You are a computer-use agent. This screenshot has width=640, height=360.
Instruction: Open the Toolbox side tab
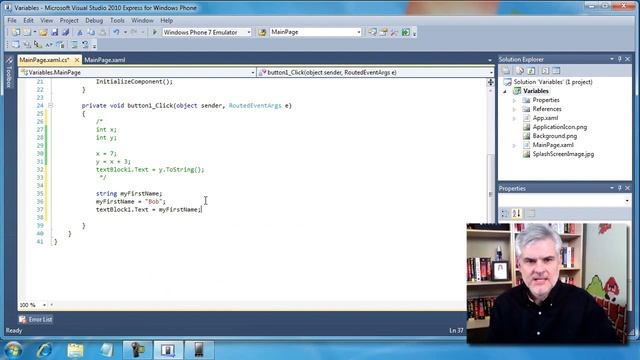(9, 73)
